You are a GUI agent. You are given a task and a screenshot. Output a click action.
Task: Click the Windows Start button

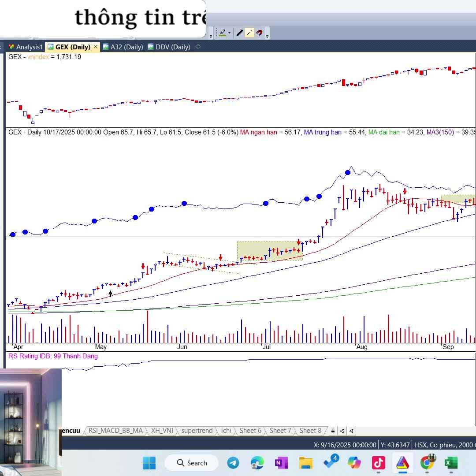(x=149, y=463)
